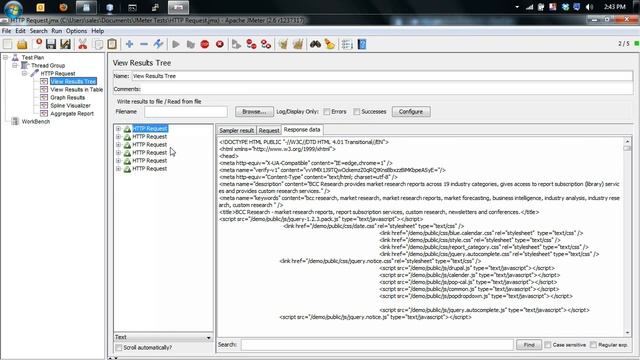The width and height of the screenshot is (640, 360).
Task: Select the WorkBench node
Action: point(36,122)
